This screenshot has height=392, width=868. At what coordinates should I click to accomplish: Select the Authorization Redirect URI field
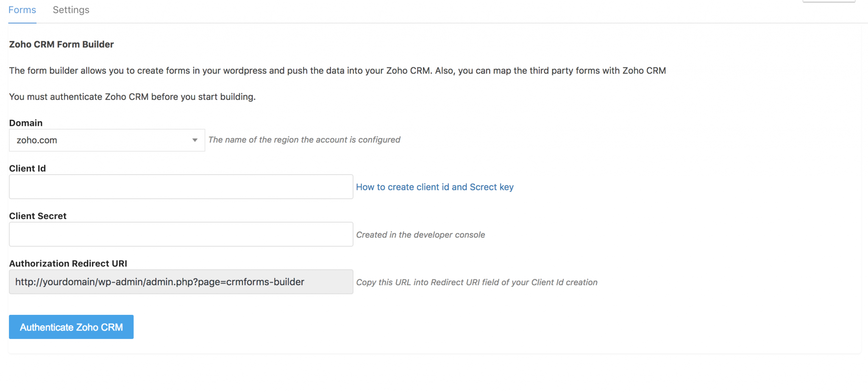tap(181, 282)
